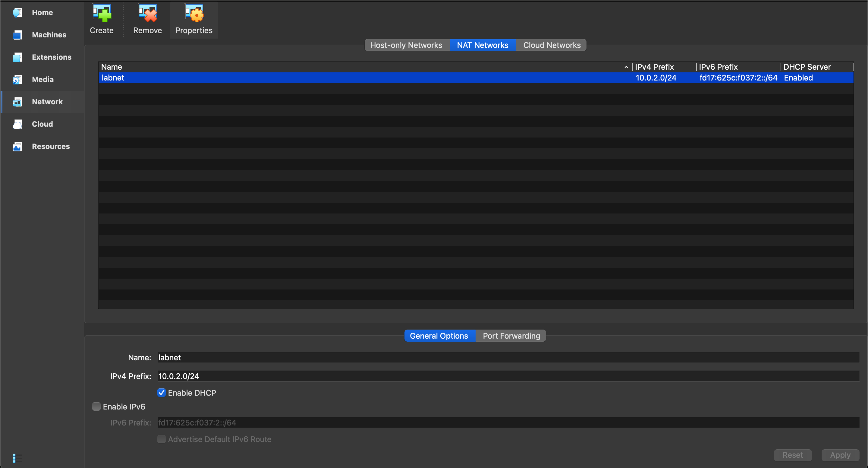This screenshot has width=868, height=468.
Task: Check Advertise Default IPv6 Route
Action: (162, 439)
